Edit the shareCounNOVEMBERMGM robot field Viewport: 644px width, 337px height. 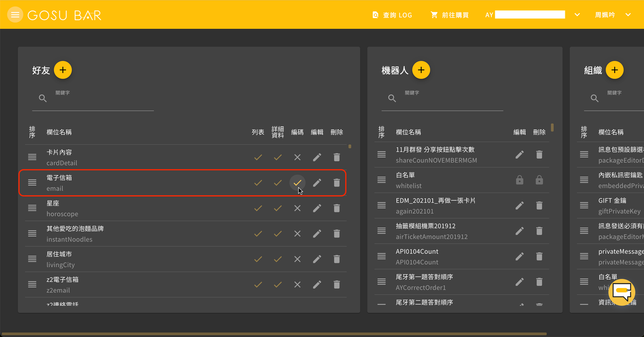pyautogui.click(x=520, y=154)
